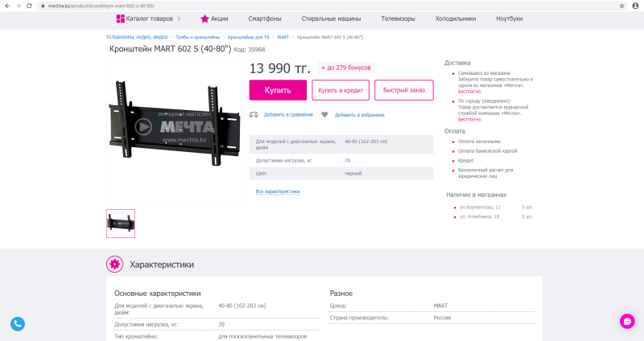Click the favorites heart icon
Screen dimensions: 644x341
(x=324, y=114)
